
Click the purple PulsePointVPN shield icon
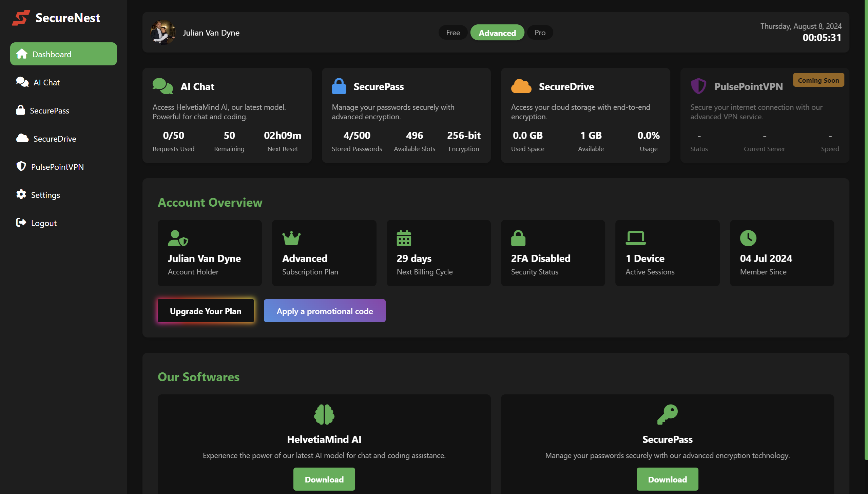(x=698, y=86)
